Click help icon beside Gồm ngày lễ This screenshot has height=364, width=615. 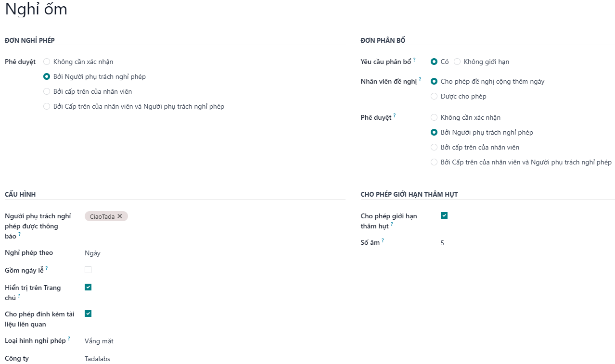pos(47,268)
